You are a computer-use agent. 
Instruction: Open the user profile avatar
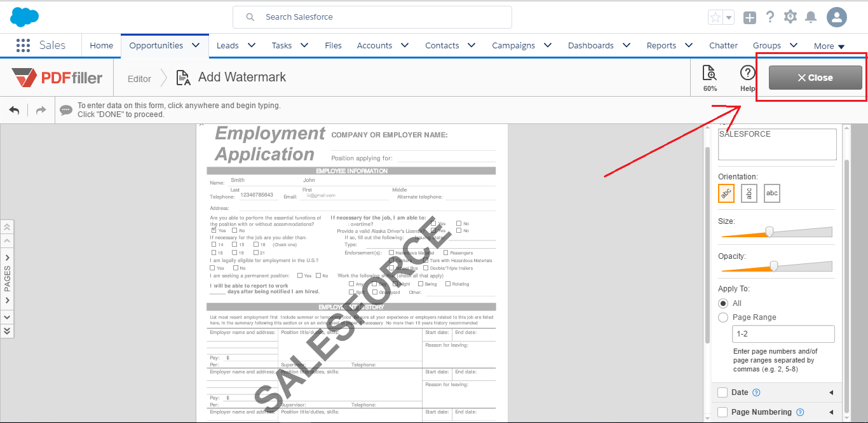coord(837,17)
